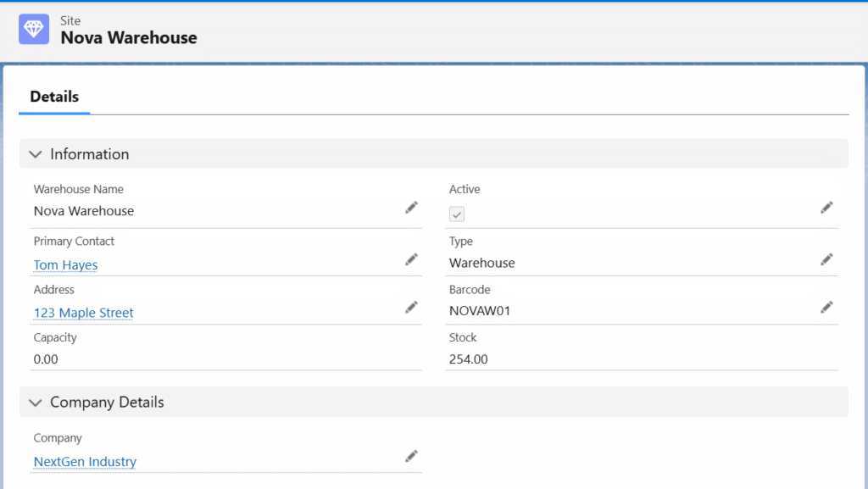
Task: Click pencil icon to edit Primary Contact
Action: pyautogui.click(x=411, y=259)
